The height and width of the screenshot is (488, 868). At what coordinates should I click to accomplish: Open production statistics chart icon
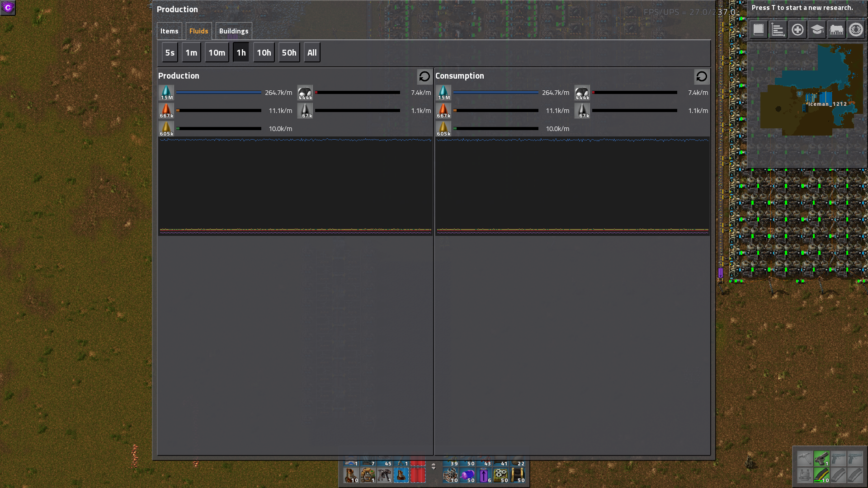click(x=778, y=30)
